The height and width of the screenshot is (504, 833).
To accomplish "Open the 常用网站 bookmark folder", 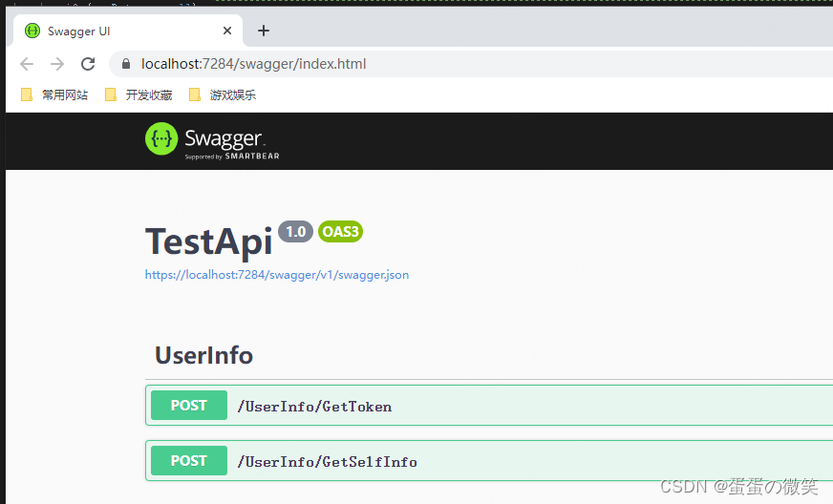I will [54, 95].
